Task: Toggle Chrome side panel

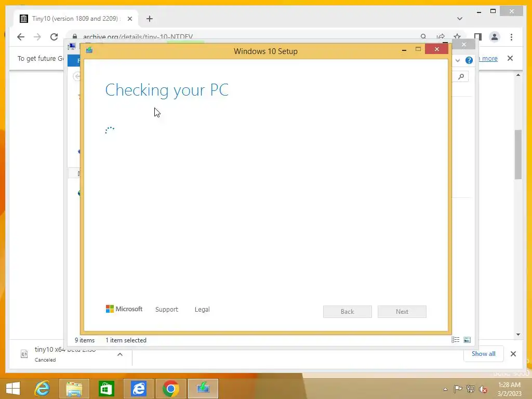Action: pyautogui.click(x=478, y=37)
